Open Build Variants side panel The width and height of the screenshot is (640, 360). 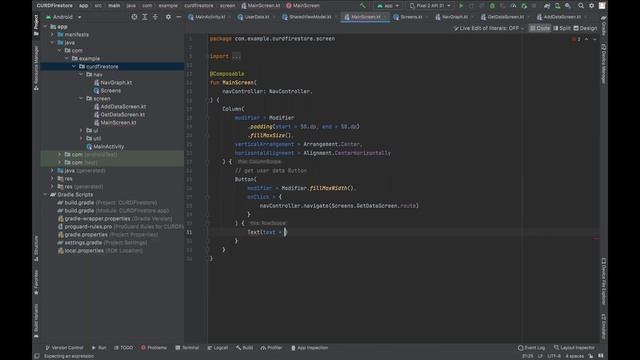tap(36, 320)
